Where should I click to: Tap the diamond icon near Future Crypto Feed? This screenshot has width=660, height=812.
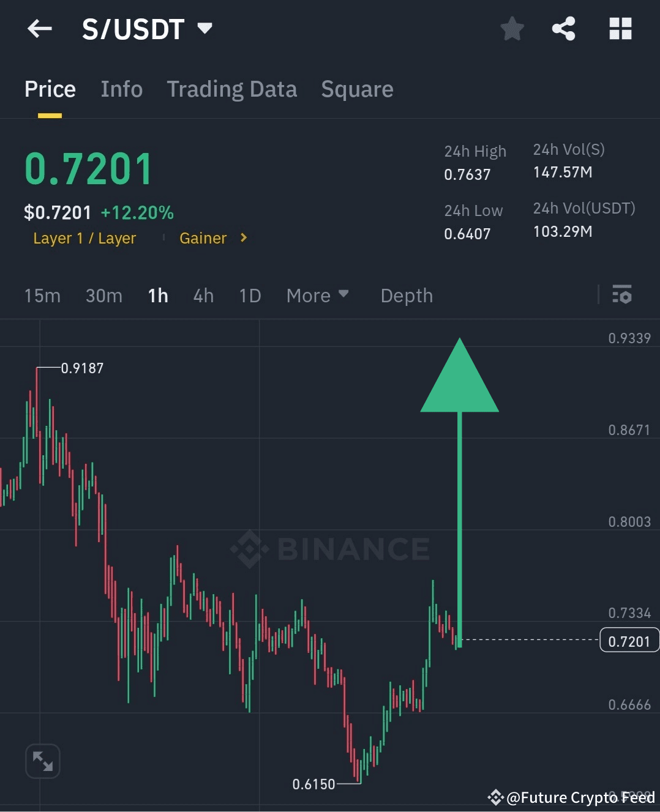tap(495, 797)
